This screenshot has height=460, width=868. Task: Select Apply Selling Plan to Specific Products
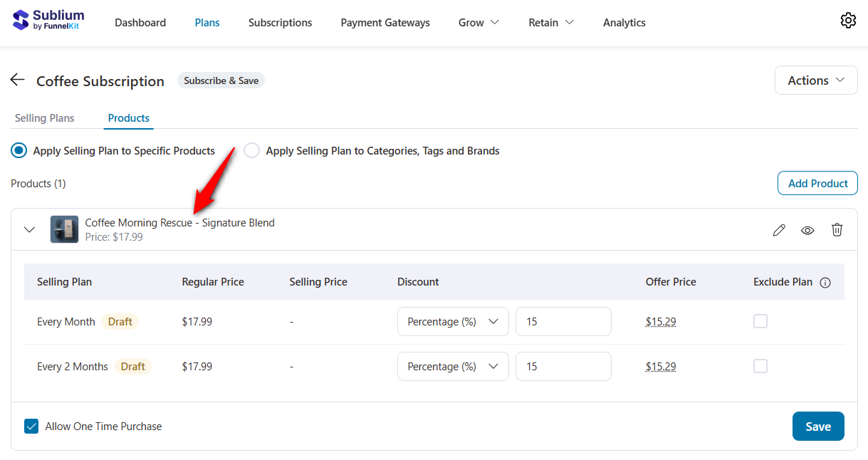[x=17, y=150]
